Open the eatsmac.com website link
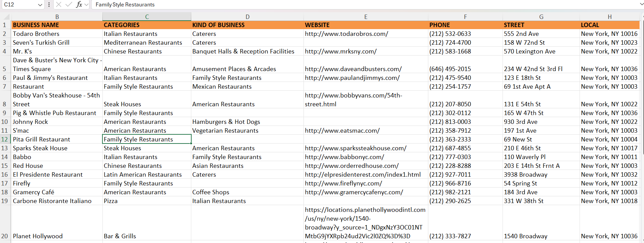This screenshot has height=243, width=644. pos(342,130)
